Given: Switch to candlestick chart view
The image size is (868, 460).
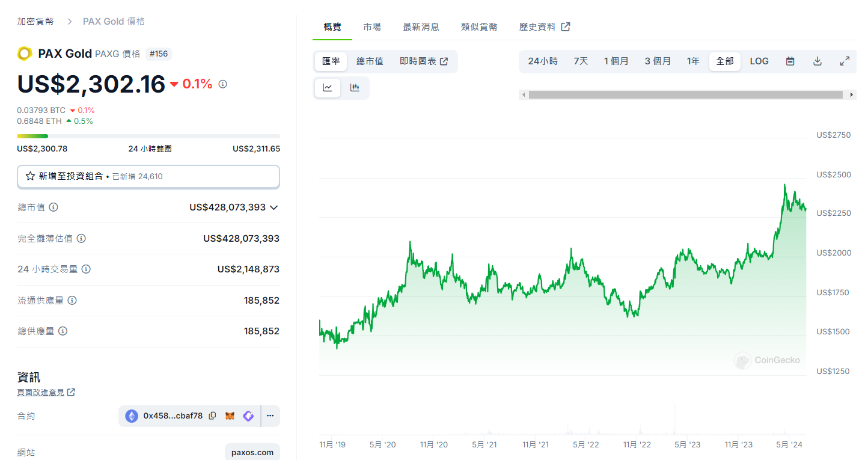Looking at the screenshot, I should 355,88.
